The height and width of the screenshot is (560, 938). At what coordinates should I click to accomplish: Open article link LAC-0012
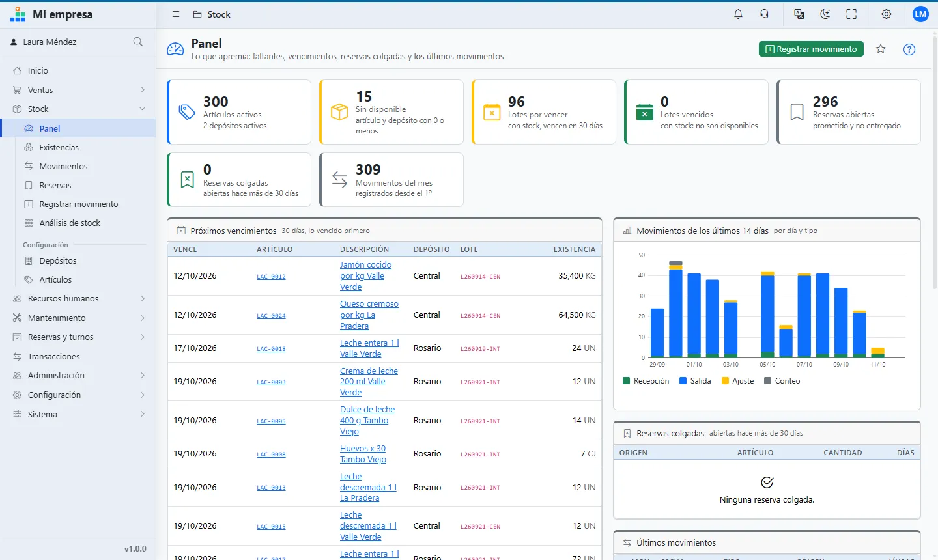271,277
